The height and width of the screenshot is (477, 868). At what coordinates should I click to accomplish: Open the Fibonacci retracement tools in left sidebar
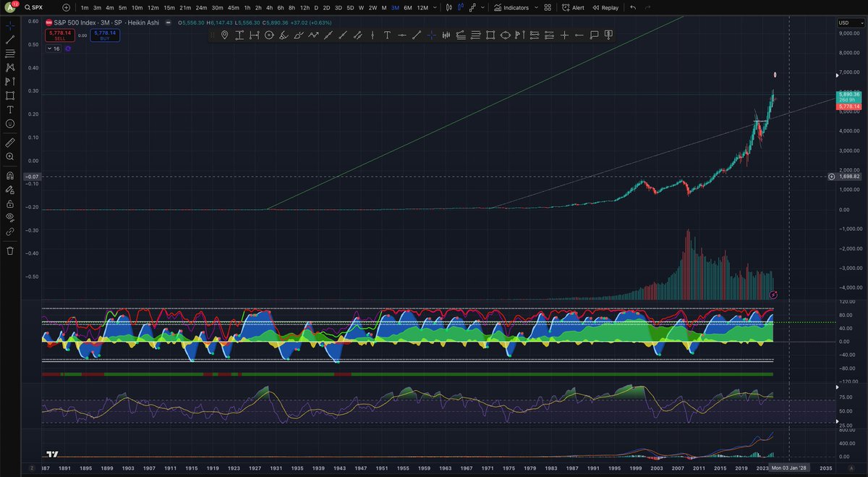click(10, 53)
